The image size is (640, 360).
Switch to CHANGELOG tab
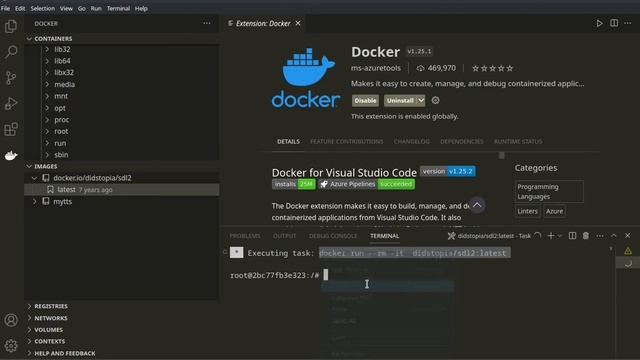[x=411, y=142]
